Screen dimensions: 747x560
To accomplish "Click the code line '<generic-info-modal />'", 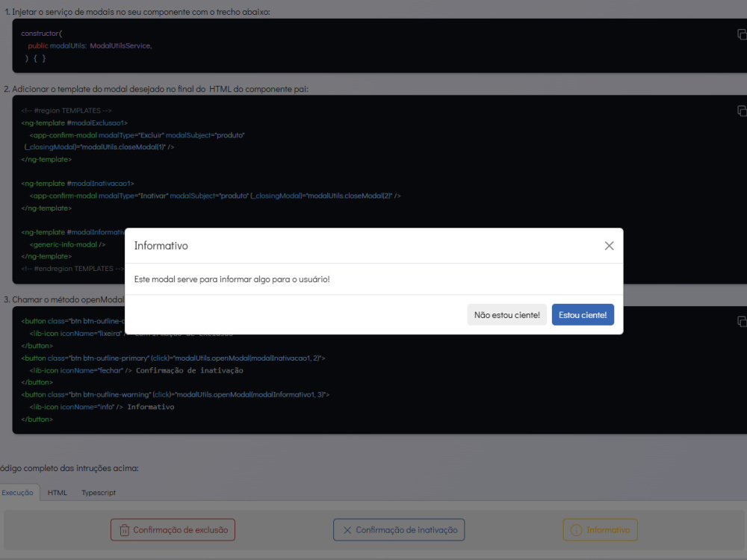I will (x=67, y=244).
